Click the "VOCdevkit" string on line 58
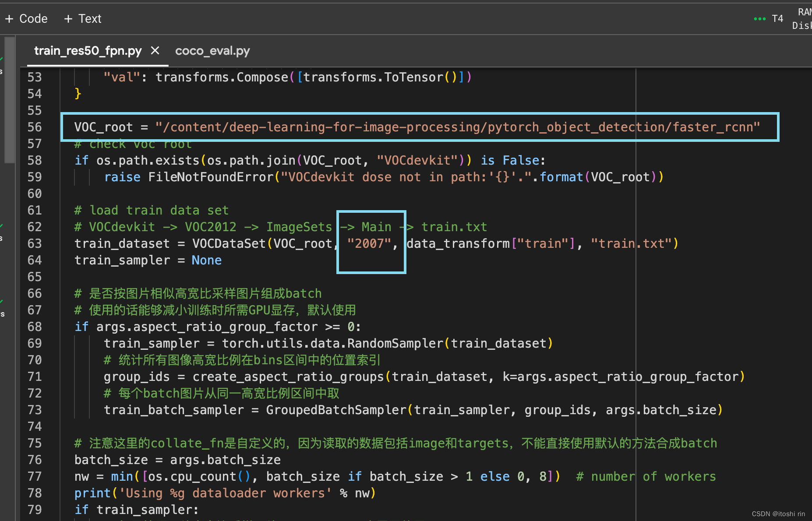 [x=417, y=160]
